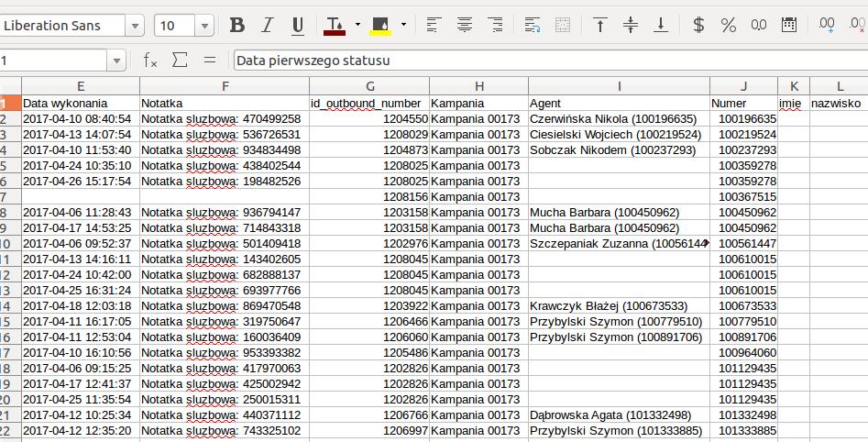Select column H header
The width and height of the screenshot is (868, 442).
tap(478, 86)
